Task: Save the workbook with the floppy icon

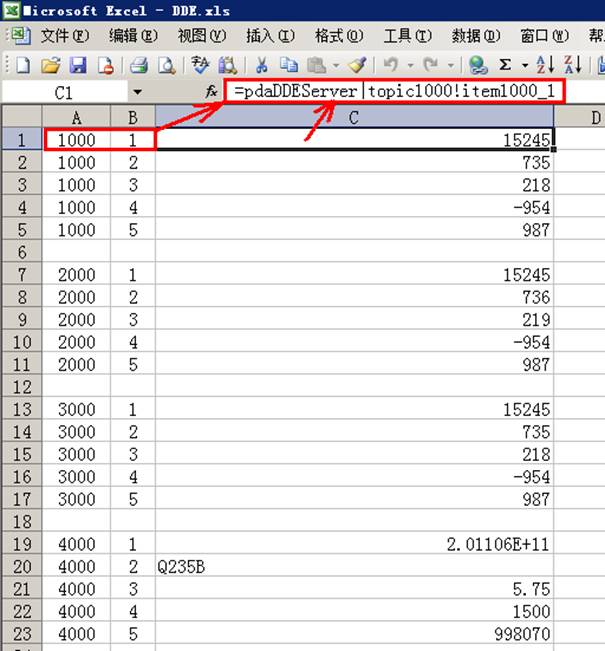Action: tap(77, 66)
